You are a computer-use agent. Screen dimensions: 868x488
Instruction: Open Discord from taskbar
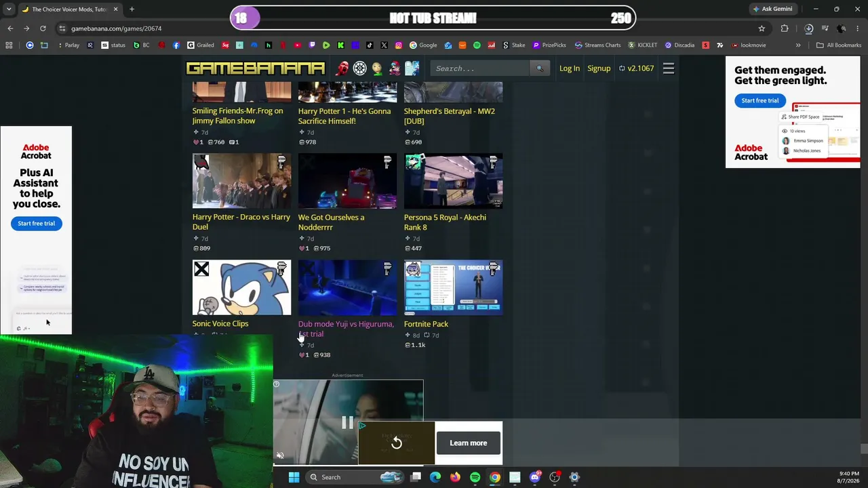(x=534, y=477)
